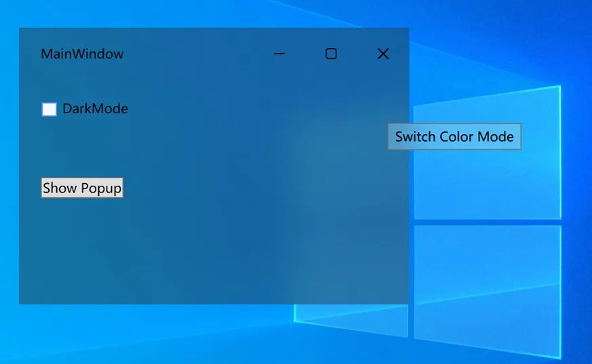Minimize the MainWindow window
The height and width of the screenshot is (364, 592).
click(x=279, y=54)
